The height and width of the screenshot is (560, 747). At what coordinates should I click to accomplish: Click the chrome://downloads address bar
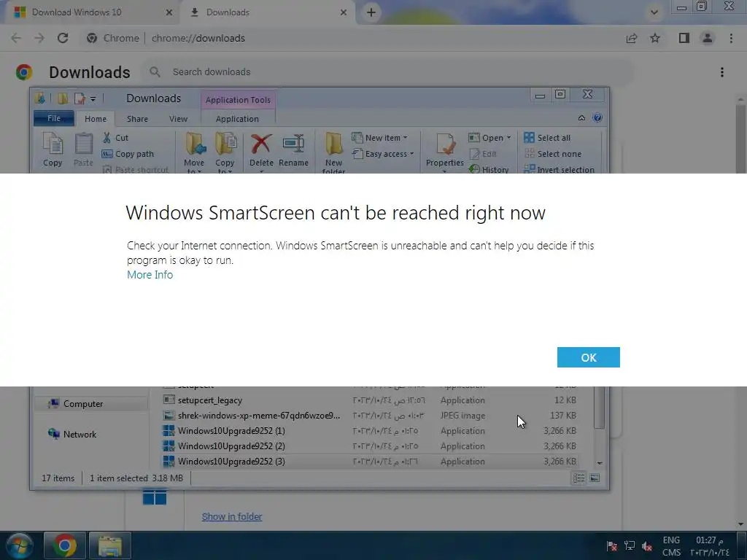pyautogui.click(x=198, y=38)
